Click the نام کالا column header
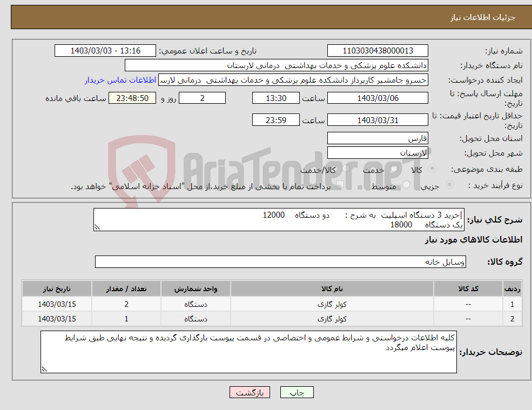The height and width of the screenshot is (410, 532). pos(332,289)
